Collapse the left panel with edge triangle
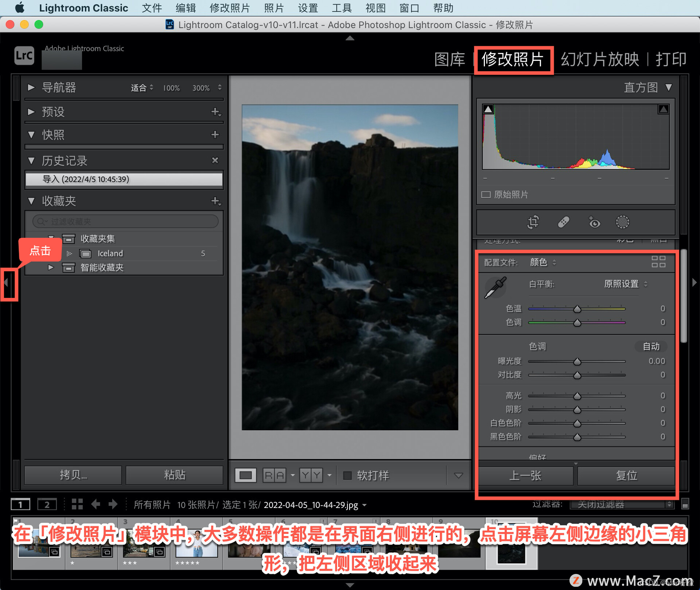Screen dimensions: 700x590 pyautogui.click(x=6, y=282)
